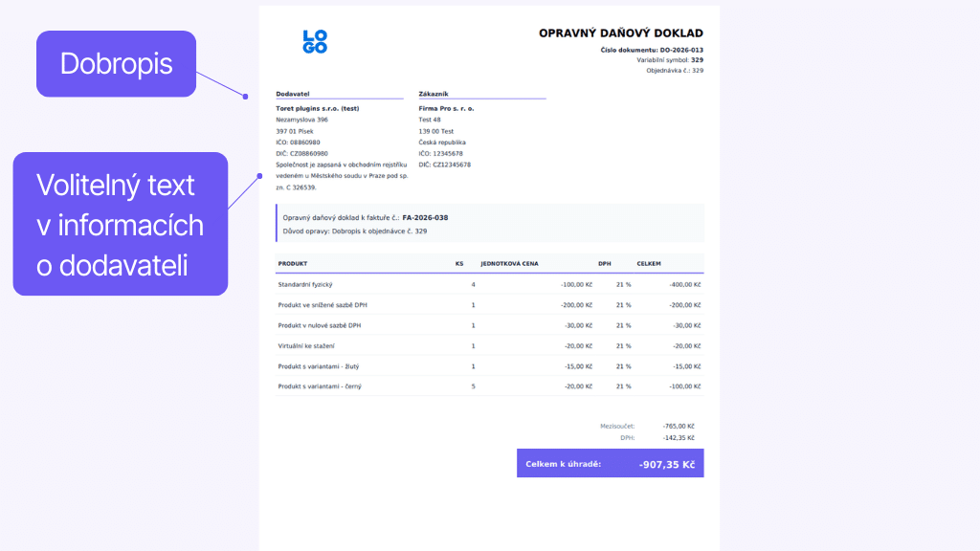Click the LOGO image in document header
980x551 pixels.
tap(315, 41)
